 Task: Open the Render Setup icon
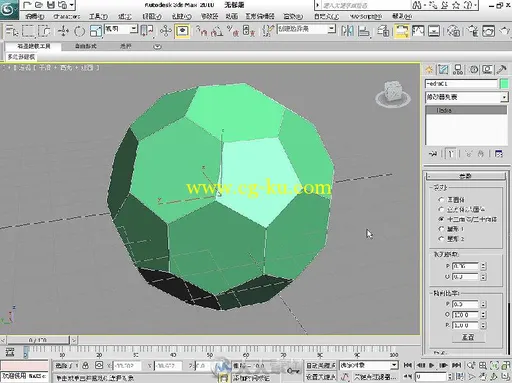473,31
